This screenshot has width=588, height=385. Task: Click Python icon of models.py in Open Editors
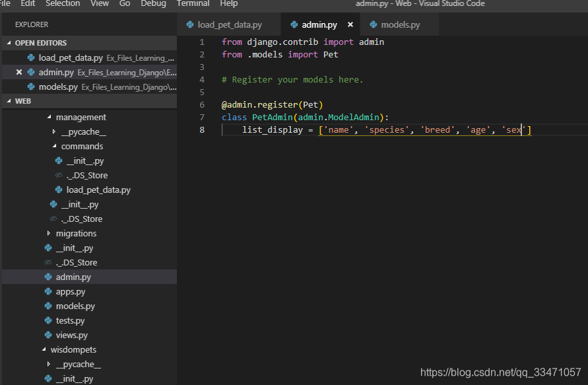[x=31, y=87]
